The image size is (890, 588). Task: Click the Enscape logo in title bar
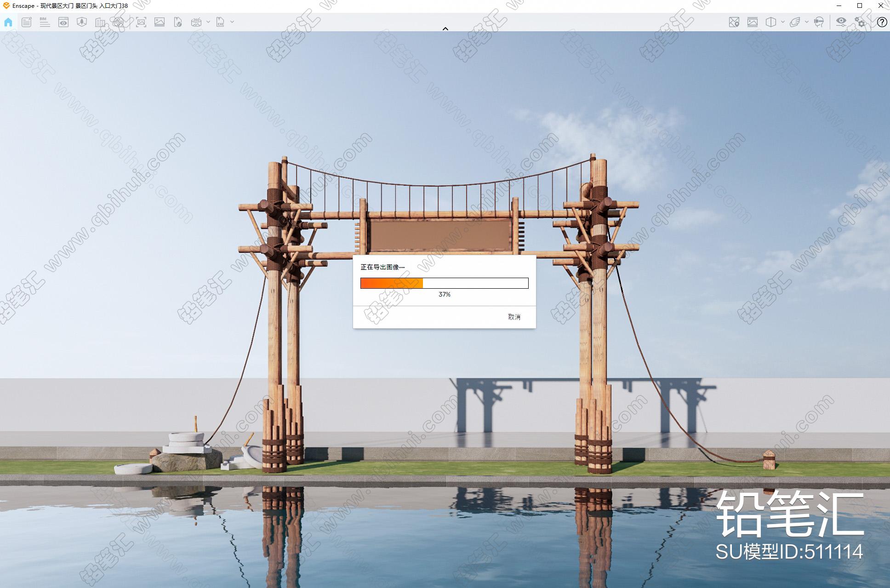pyautogui.click(x=6, y=6)
